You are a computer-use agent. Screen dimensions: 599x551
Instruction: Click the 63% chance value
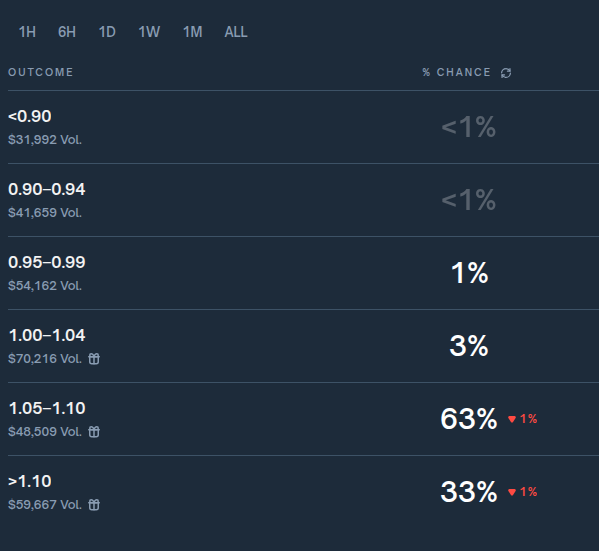[x=469, y=419]
